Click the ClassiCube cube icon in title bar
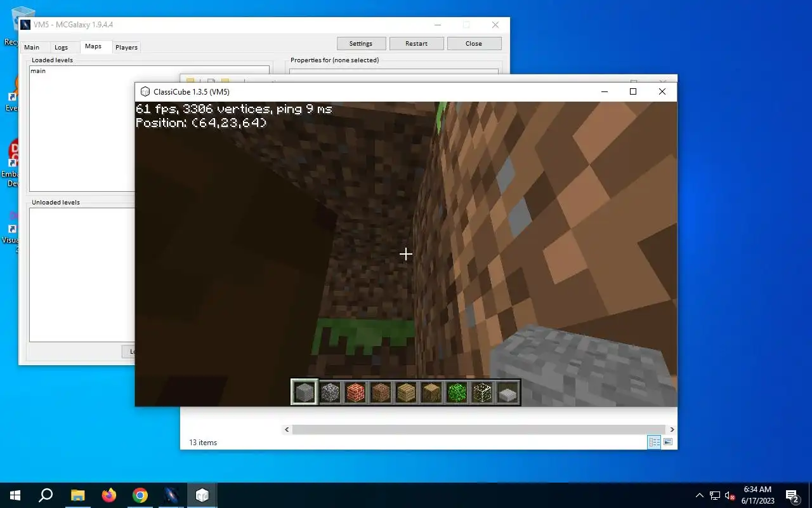812x508 pixels. point(145,91)
